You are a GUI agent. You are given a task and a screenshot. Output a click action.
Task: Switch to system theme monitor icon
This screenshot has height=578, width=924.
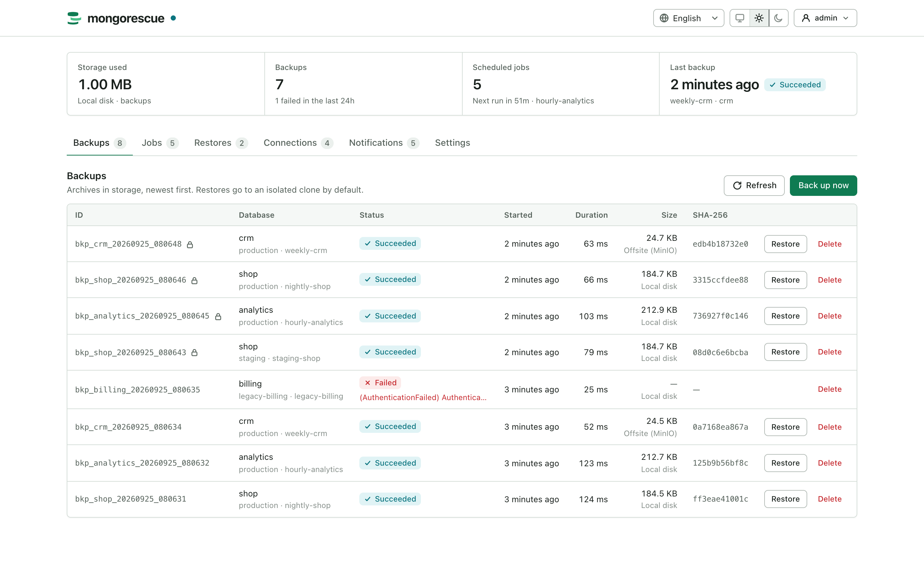(740, 18)
